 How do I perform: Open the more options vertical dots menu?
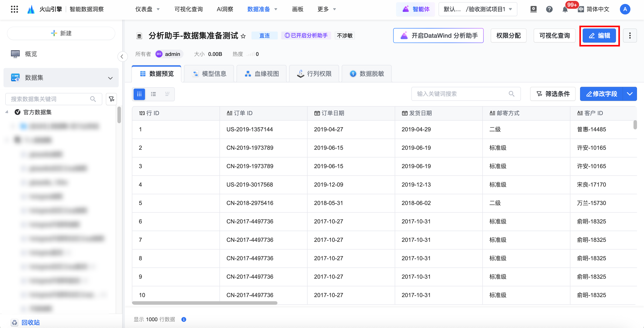(630, 36)
